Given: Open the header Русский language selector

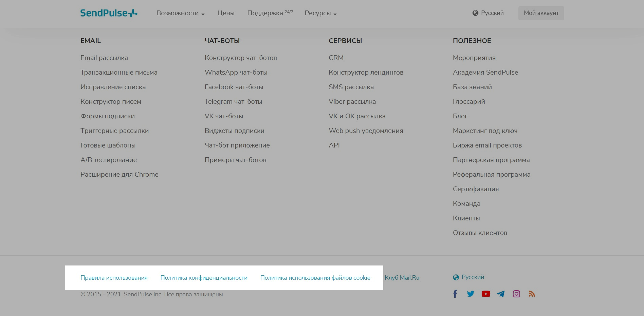Looking at the screenshot, I should coord(488,13).
